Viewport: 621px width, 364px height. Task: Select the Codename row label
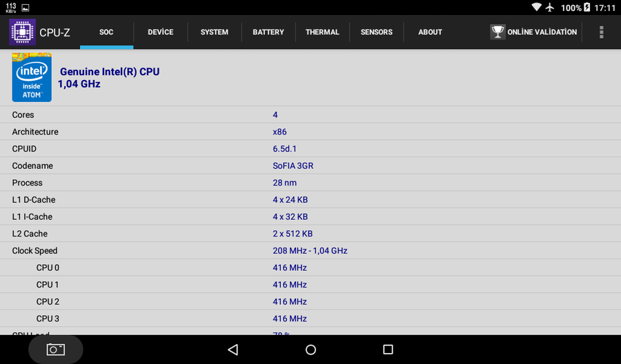32,165
